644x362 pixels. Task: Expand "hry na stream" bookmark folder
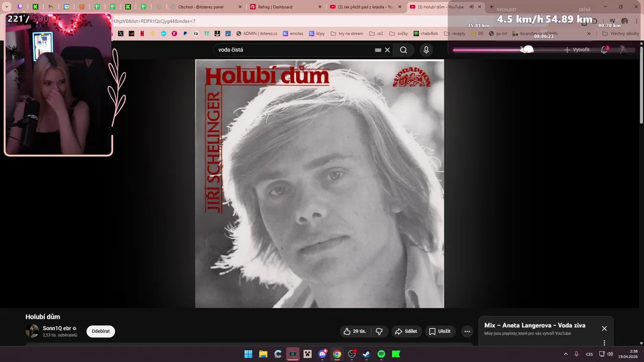point(347,34)
